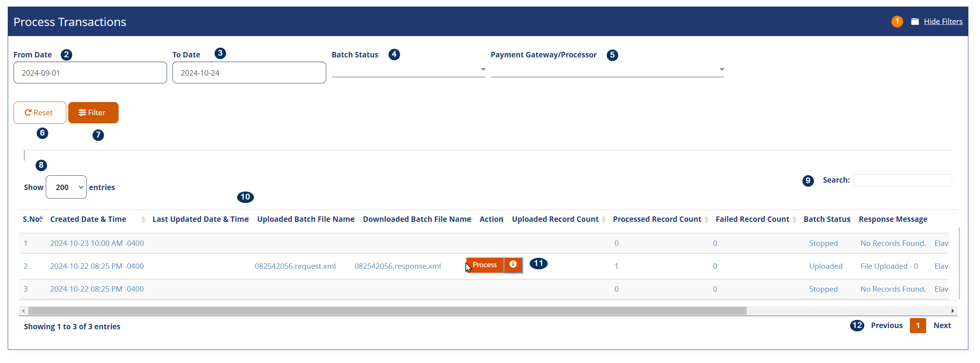
Task: Open the 082542056.request.xml file
Action: (296, 266)
